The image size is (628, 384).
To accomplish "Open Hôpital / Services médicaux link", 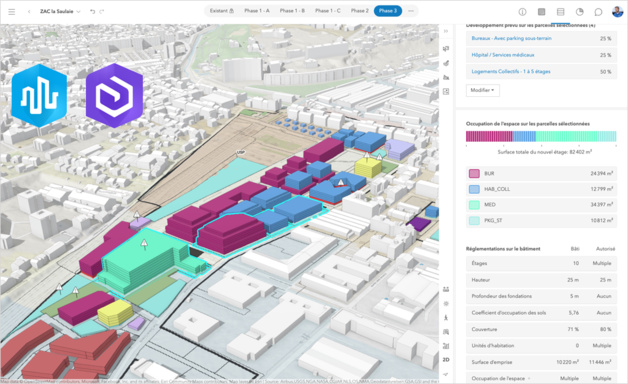I will click(503, 55).
